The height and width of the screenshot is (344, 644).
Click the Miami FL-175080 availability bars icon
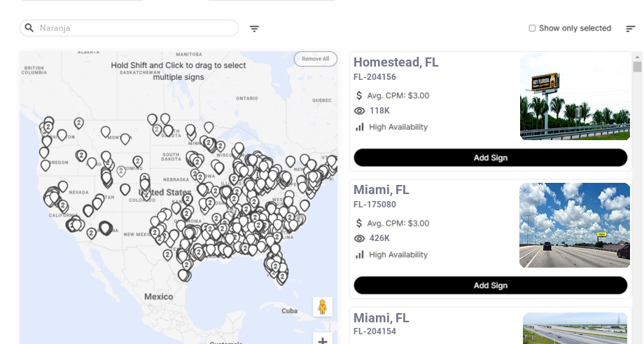pyautogui.click(x=360, y=254)
